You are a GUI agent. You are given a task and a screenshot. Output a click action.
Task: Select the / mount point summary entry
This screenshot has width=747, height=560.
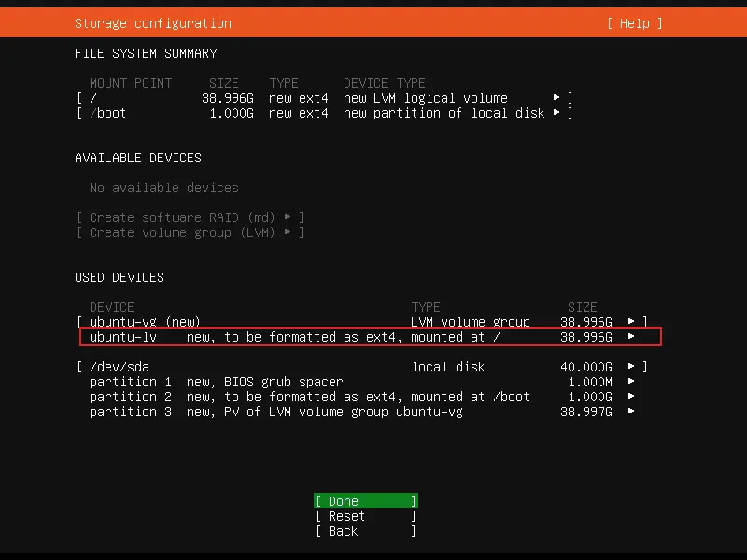click(324, 98)
